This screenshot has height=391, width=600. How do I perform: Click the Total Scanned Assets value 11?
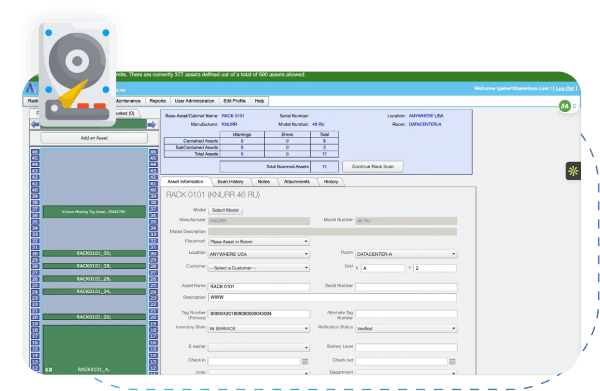pos(324,167)
